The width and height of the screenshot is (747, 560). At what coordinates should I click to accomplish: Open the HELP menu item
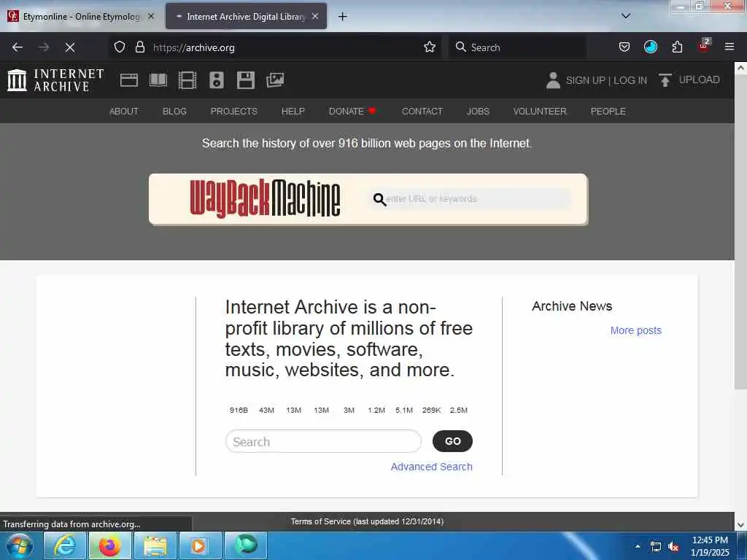pyautogui.click(x=293, y=111)
